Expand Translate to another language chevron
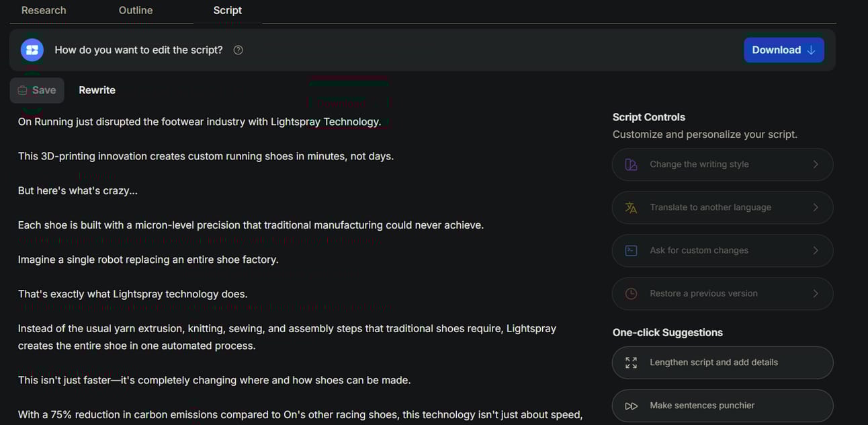Screen dimensions: 868x425 coord(816,207)
